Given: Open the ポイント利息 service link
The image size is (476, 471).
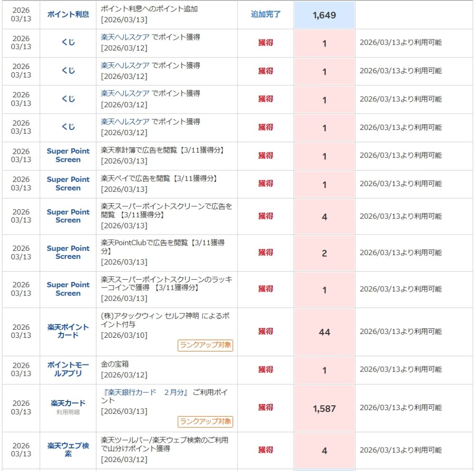Looking at the screenshot, I should point(68,14).
